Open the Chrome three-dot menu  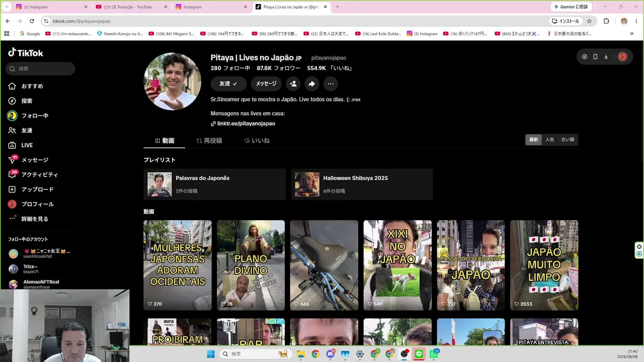[636, 21]
